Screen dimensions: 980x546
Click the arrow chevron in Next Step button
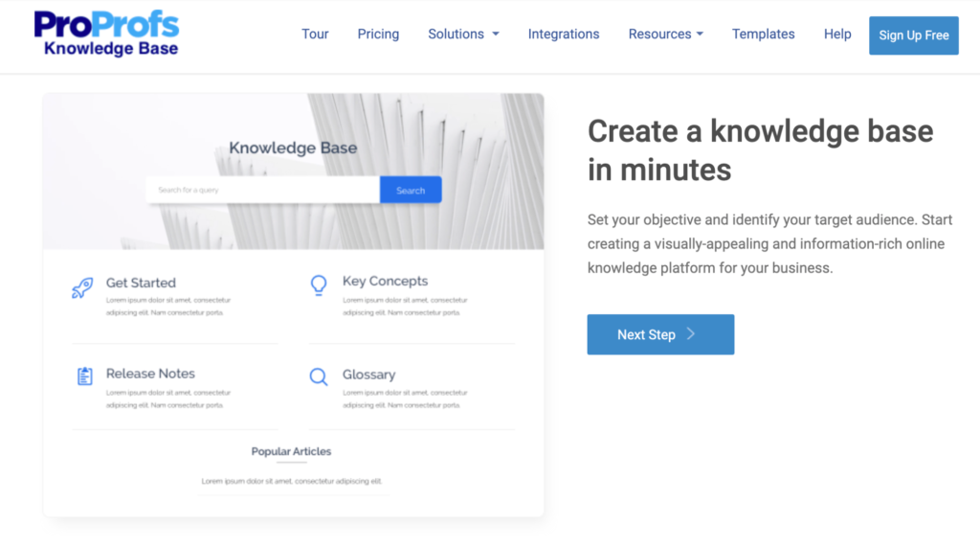(691, 334)
